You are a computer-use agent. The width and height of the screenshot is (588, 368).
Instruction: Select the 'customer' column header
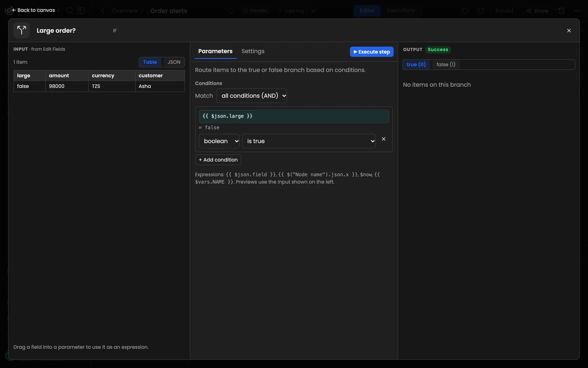tap(160, 76)
